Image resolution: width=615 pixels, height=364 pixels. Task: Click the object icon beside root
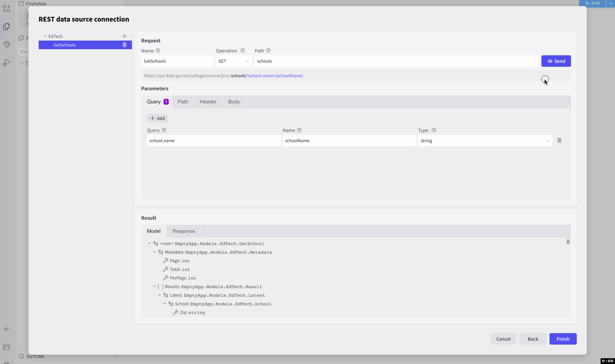pyautogui.click(x=155, y=243)
